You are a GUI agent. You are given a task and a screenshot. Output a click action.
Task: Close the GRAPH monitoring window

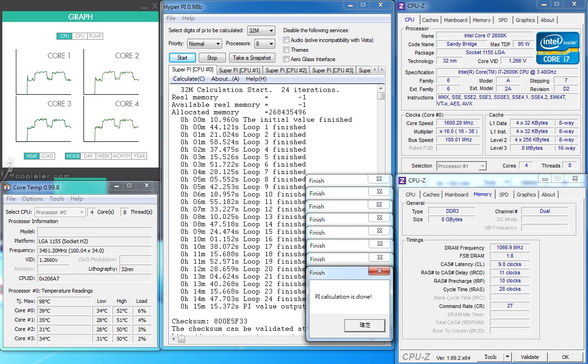(155, 7)
